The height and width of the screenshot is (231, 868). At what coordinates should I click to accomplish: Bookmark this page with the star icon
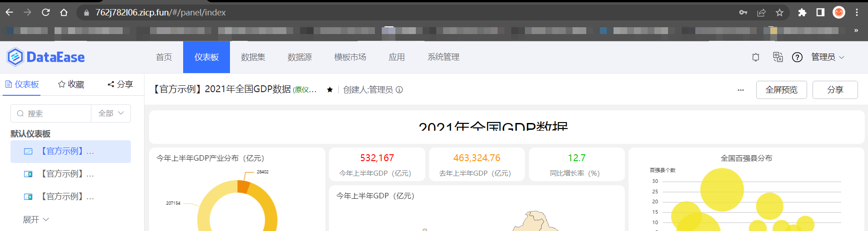(780, 13)
